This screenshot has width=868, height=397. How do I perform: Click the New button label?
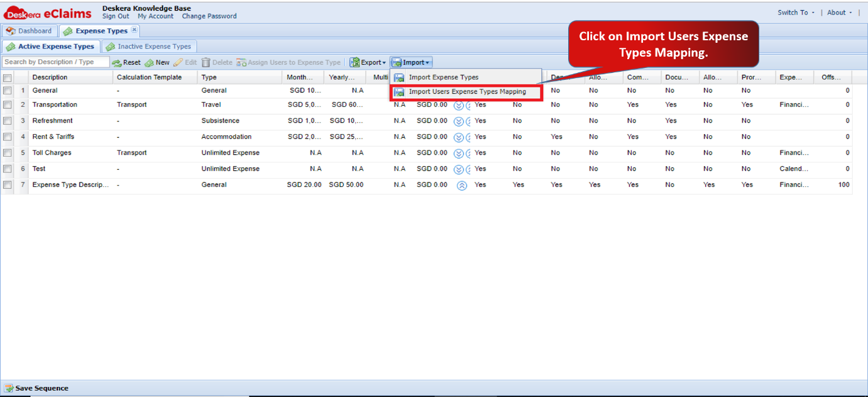coord(163,63)
